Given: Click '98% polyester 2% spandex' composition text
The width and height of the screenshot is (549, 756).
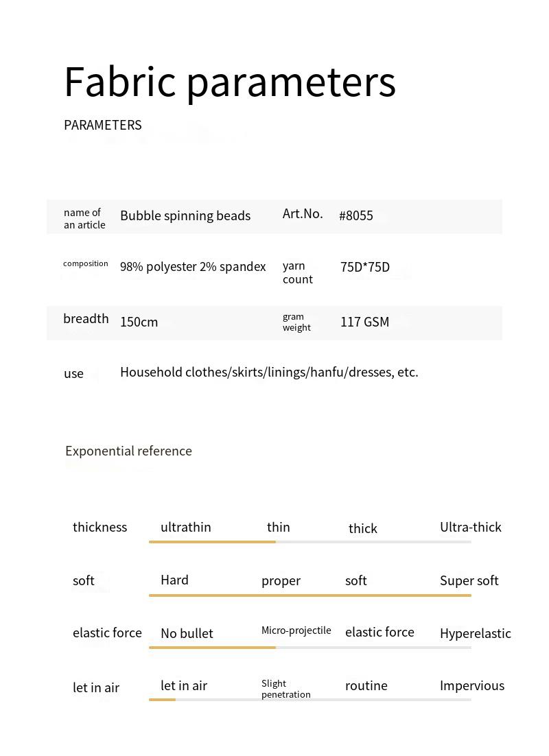Looking at the screenshot, I should coord(193,267).
